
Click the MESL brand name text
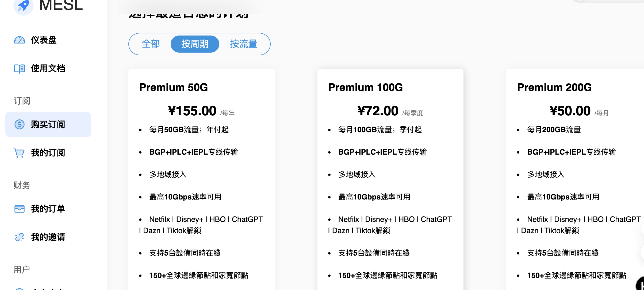[61, 5]
